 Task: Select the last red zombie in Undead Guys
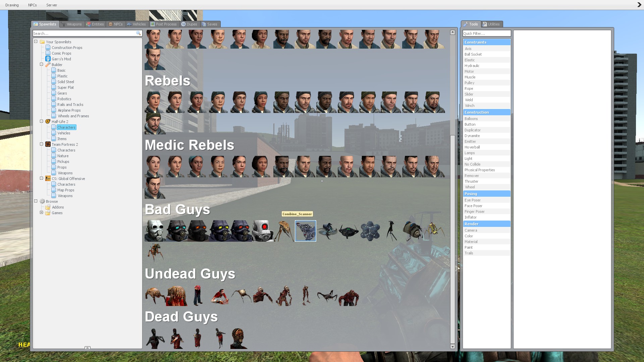click(348, 295)
